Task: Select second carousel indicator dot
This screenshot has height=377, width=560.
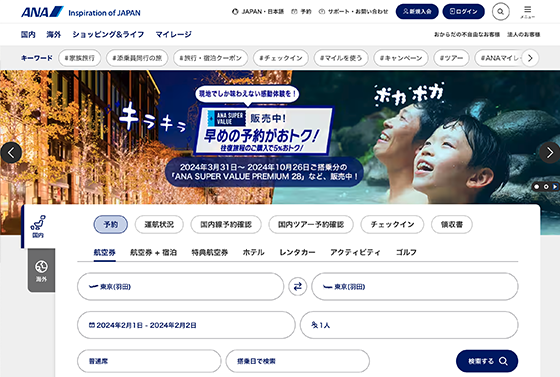Action: point(546,187)
